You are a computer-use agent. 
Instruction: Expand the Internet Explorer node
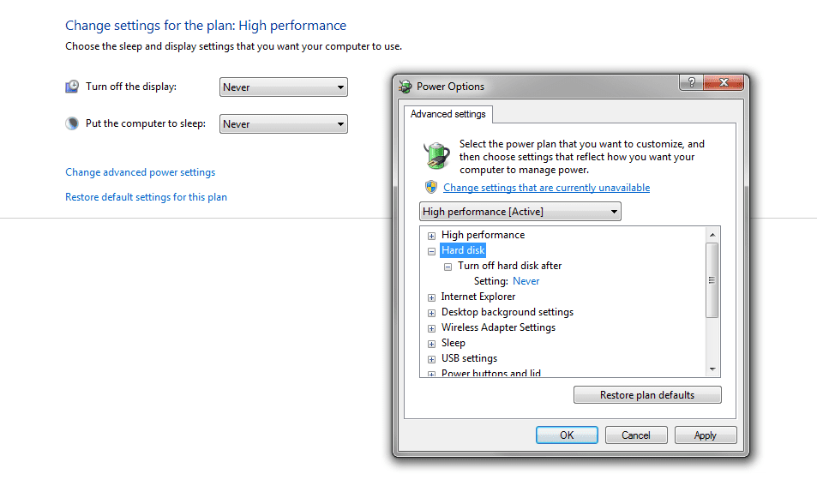(432, 297)
